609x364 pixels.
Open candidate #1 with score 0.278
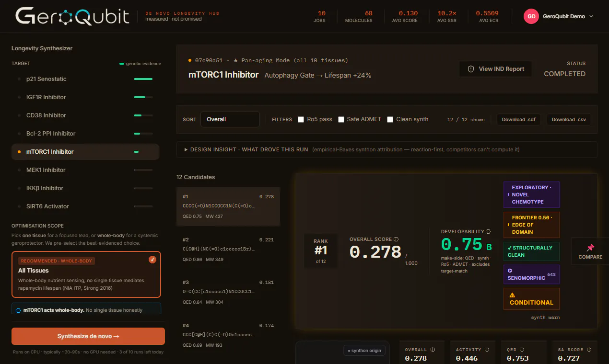[228, 206]
